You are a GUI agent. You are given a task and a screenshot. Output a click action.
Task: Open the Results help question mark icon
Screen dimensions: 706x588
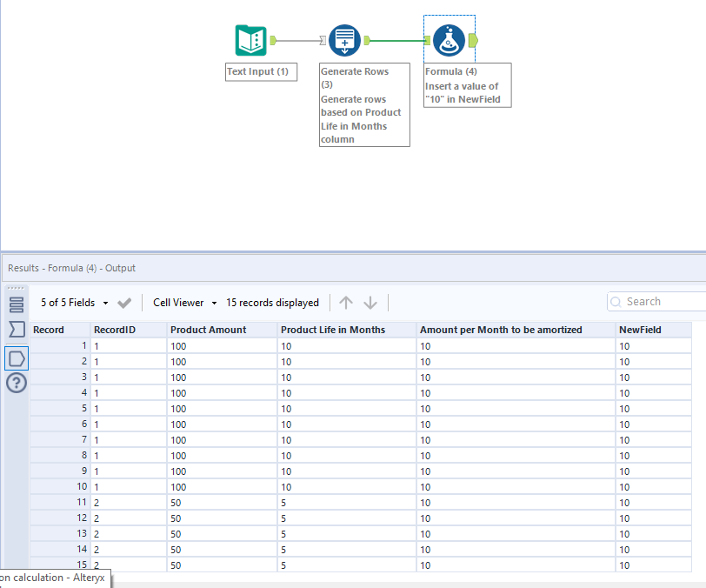coord(17,383)
